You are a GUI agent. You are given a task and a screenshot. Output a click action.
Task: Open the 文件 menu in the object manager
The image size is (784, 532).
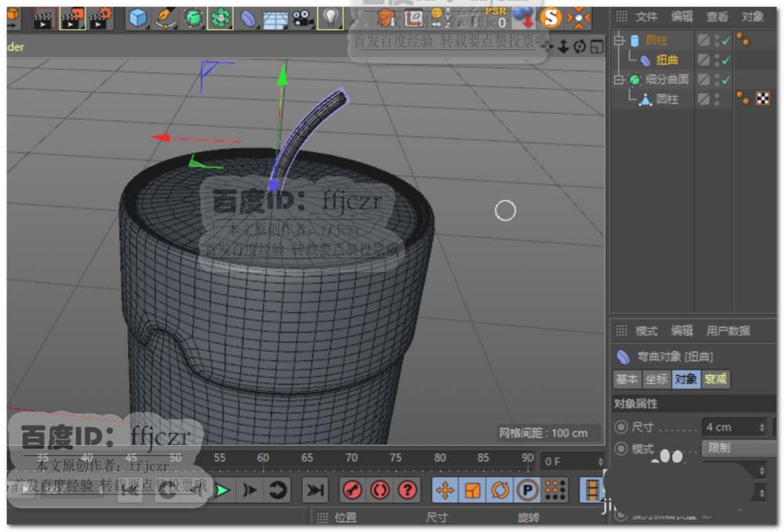(x=647, y=16)
